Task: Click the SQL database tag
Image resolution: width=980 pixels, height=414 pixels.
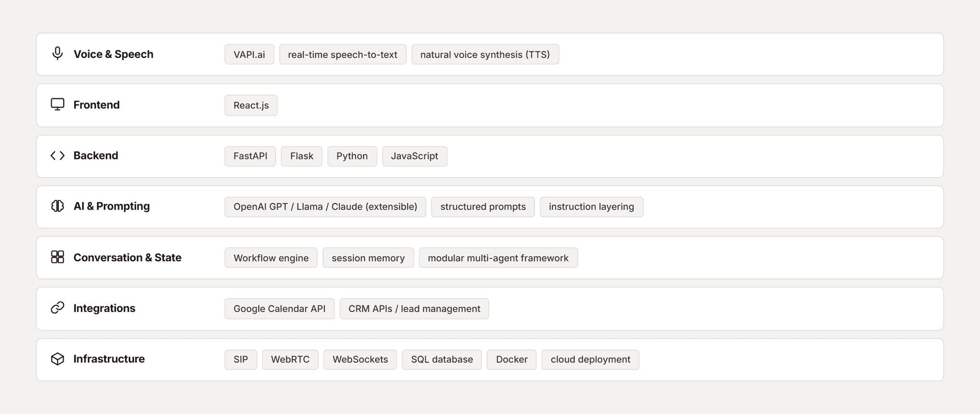Action: 442,359
